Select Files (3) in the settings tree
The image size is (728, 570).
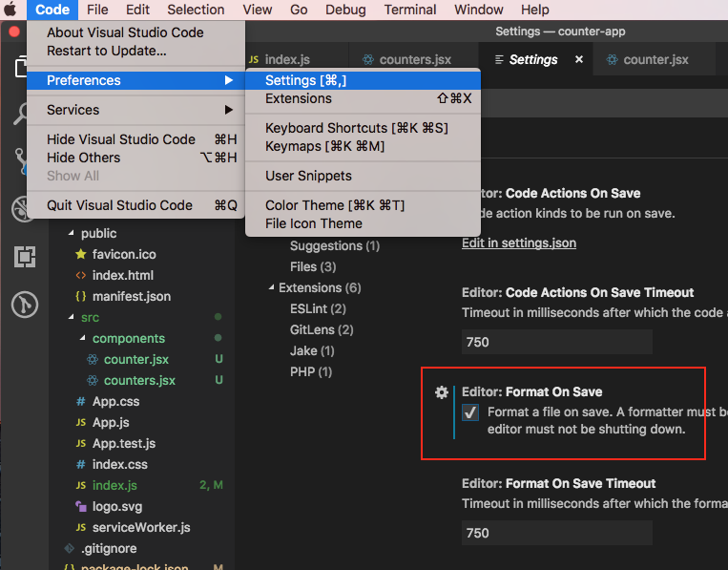click(x=313, y=266)
